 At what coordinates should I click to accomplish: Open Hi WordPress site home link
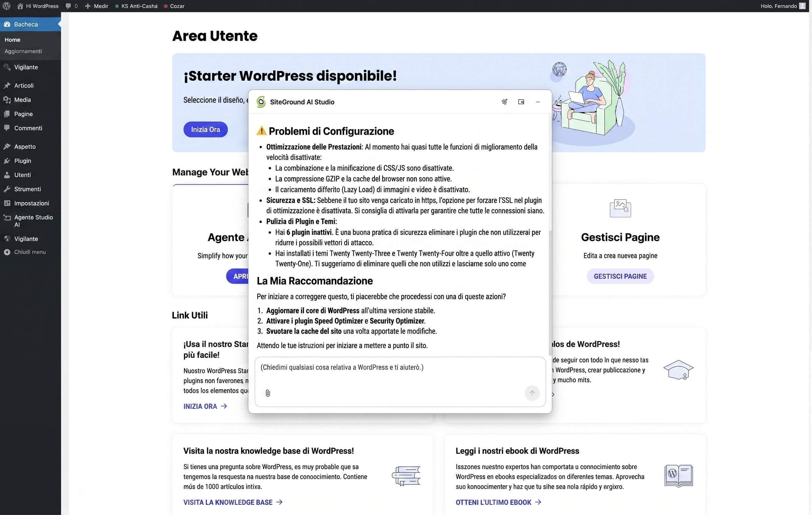(x=38, y=6)
